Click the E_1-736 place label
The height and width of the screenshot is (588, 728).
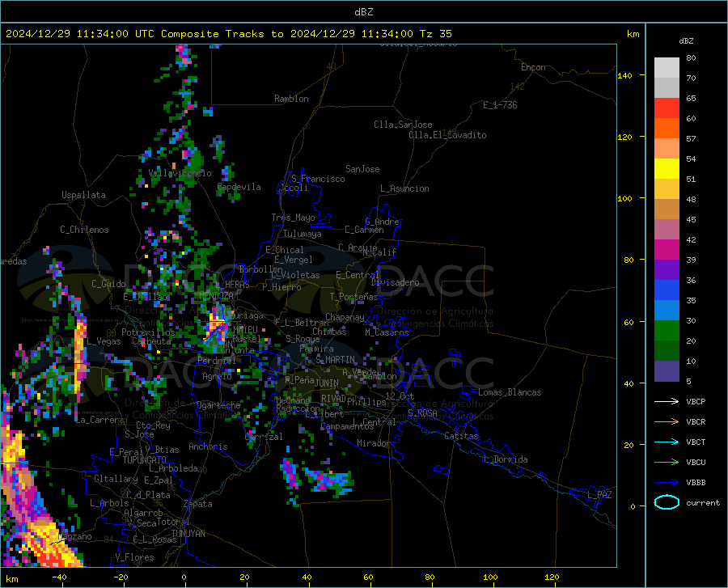coord(500,105)
